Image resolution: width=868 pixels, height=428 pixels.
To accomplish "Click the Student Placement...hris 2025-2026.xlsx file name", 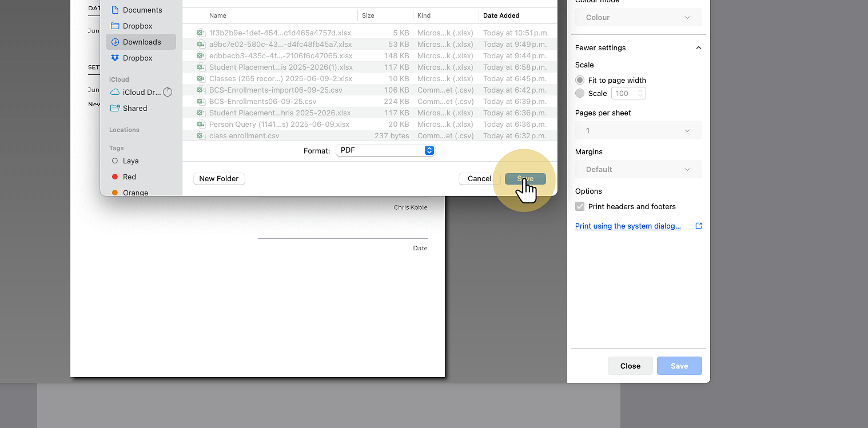I will [280, 113].
